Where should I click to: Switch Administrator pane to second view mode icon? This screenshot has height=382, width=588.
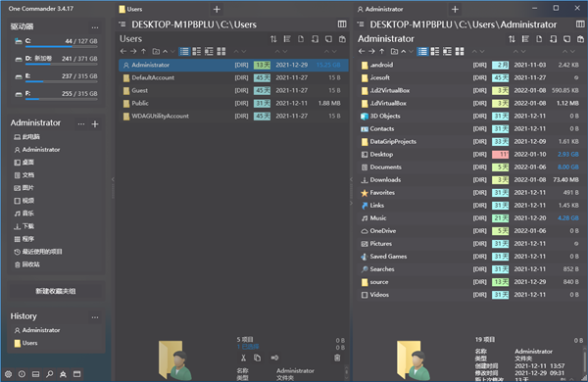[435, 51]
